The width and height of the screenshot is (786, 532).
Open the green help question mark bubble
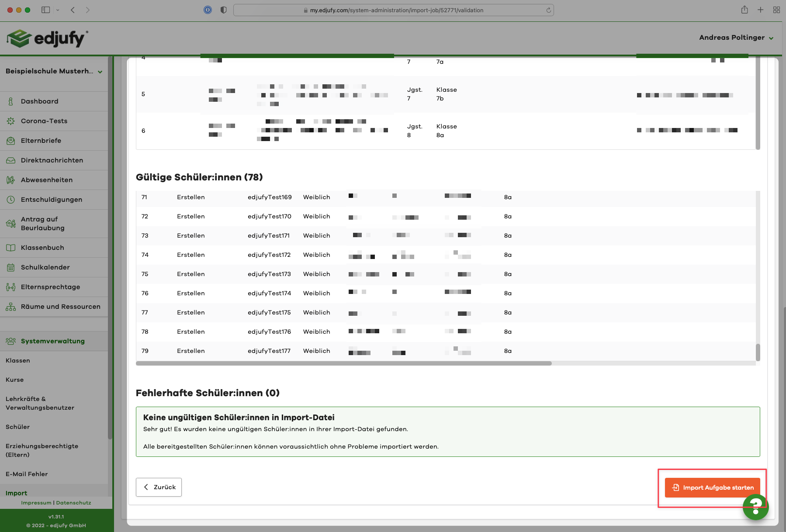point(755,507)
